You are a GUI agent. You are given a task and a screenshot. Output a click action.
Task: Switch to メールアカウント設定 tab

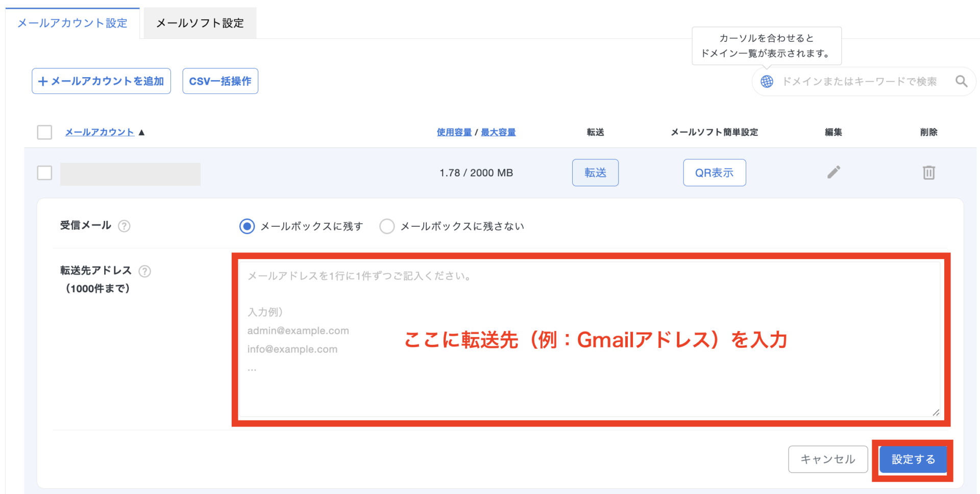coord(72,23)
